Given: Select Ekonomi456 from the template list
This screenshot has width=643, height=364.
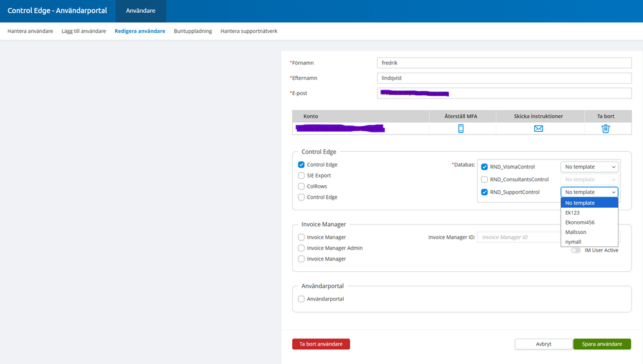Looking at the screenshot, I should coord(579,223).
